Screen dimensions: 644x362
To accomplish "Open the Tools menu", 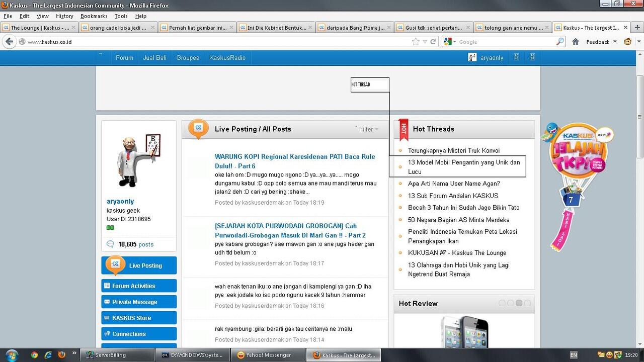I will click(x=121, y=16).
